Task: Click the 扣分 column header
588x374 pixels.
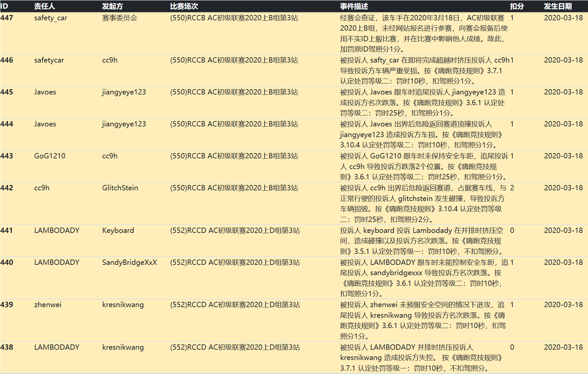Action: [x=517, y=6]
